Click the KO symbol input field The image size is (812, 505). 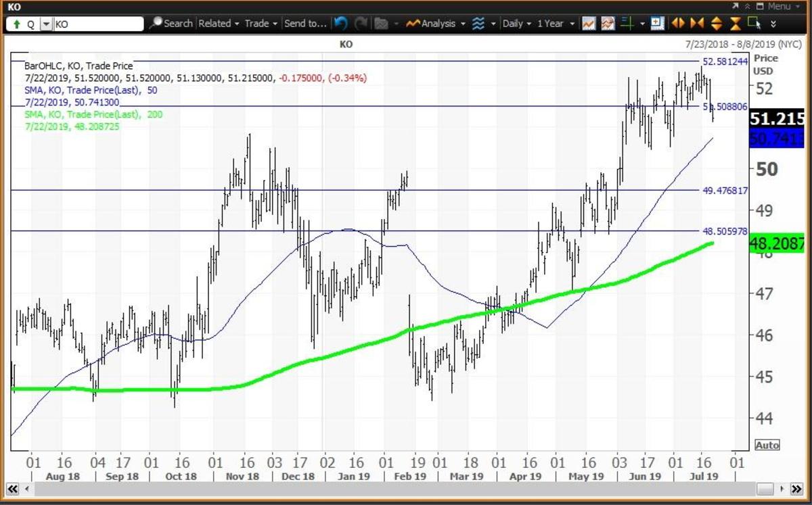(98, 24)
